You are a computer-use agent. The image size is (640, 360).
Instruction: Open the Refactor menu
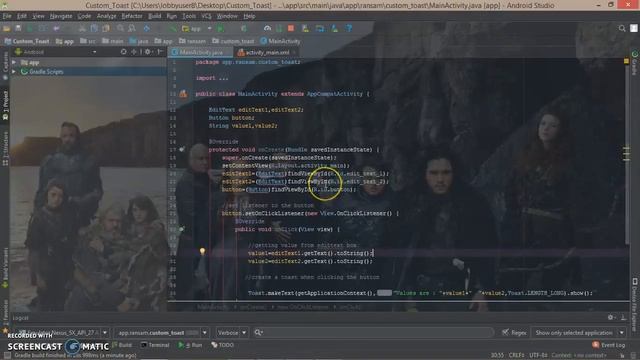(132, 16)
